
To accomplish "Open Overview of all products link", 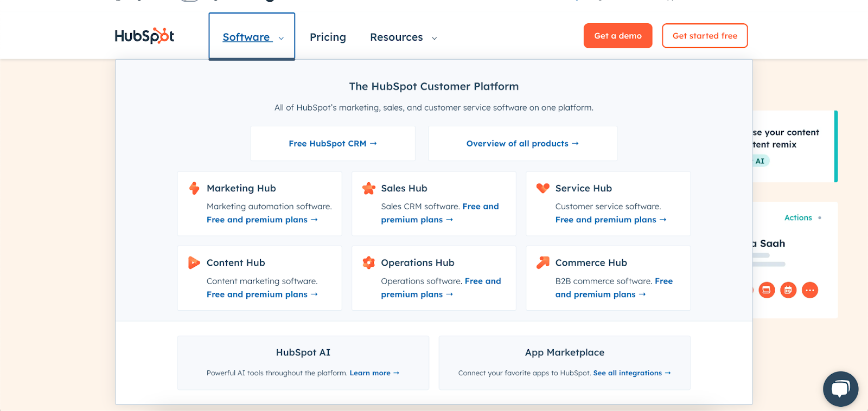I will 522,143.
